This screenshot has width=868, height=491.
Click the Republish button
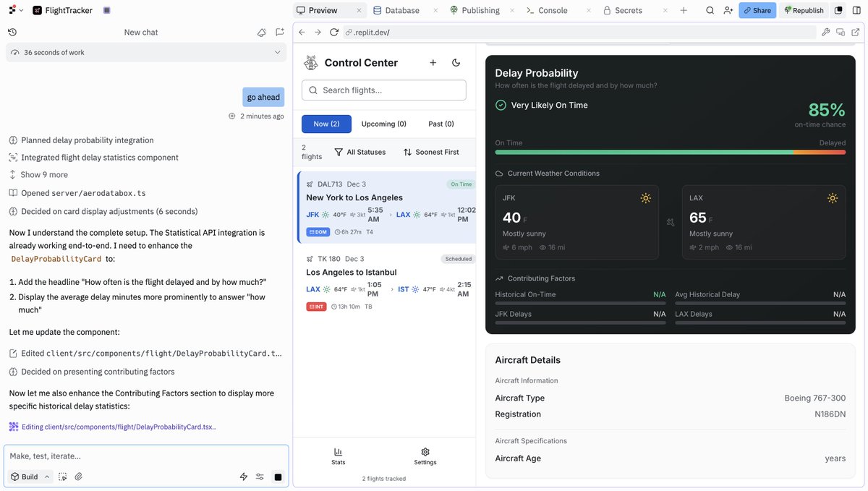coord(804,9)
